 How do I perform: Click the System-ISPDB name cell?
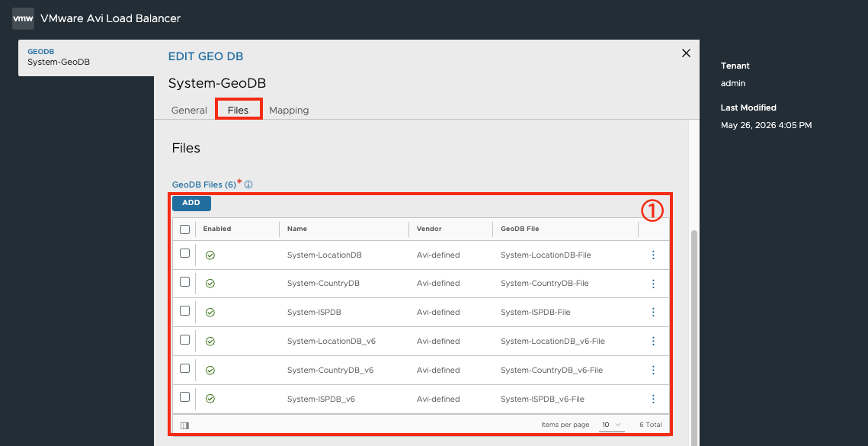point(315,313)
